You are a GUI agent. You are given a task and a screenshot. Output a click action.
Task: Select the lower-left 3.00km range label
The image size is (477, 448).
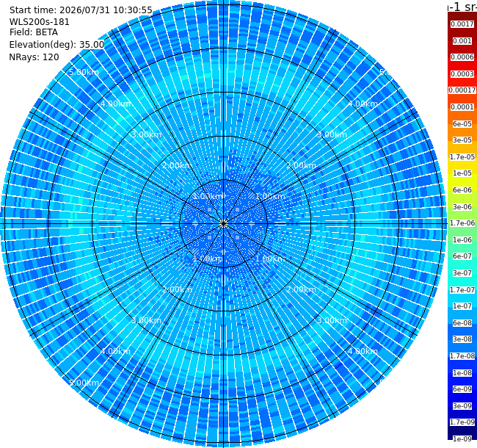pos(146,320)
